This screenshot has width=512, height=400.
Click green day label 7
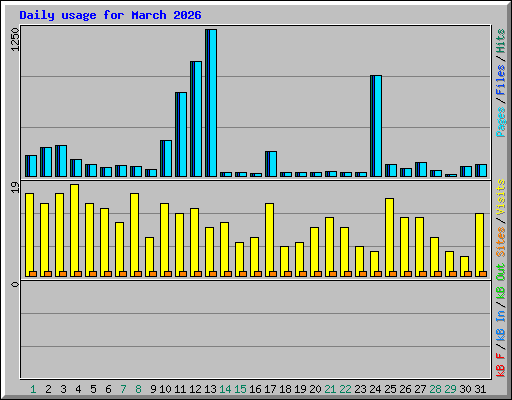(123, 389)
